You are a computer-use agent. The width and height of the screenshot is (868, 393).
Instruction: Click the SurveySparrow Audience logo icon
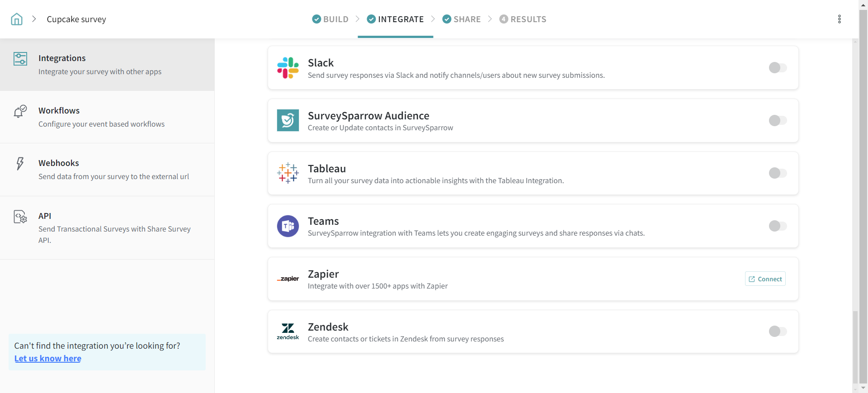(288, 120)
